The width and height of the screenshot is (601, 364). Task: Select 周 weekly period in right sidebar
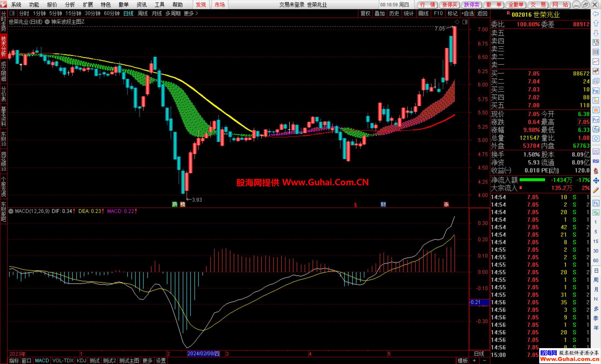(596, 280)
